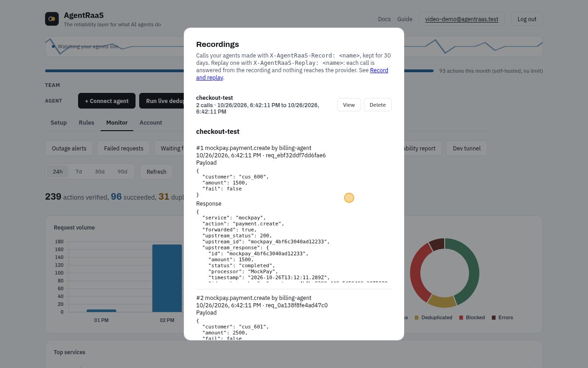
Task: Delete the checkout-test recording
Action: coord(378,104)
